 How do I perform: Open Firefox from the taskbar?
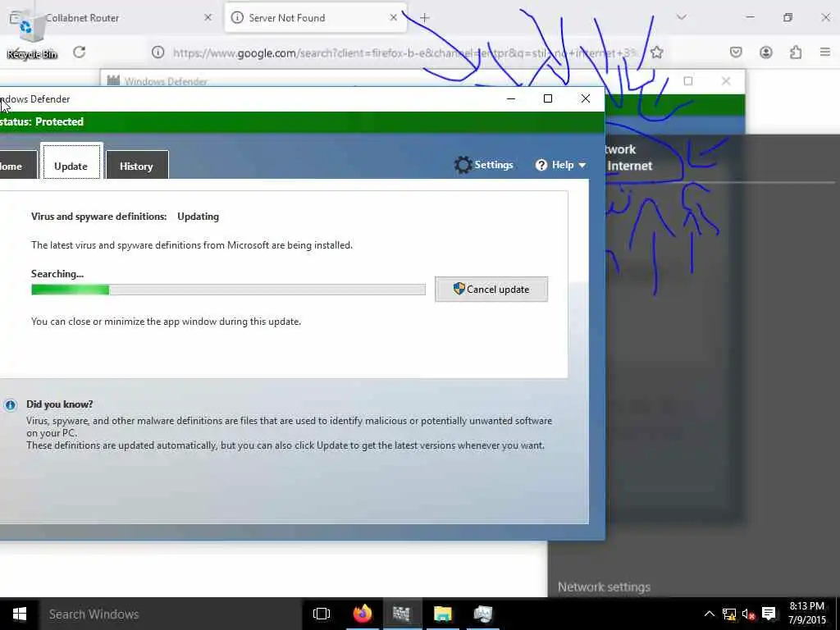(x=362, y=614)
